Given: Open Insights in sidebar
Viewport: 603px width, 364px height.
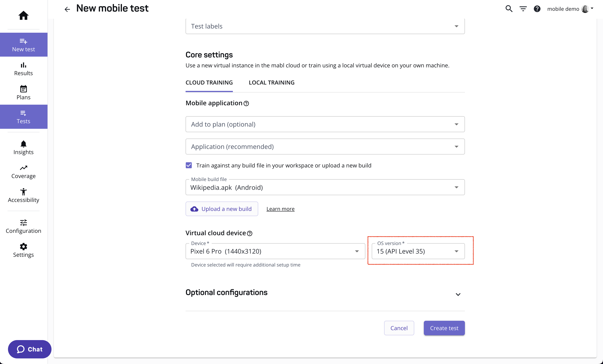Looking at the screenshot, I should pos(24,148).
